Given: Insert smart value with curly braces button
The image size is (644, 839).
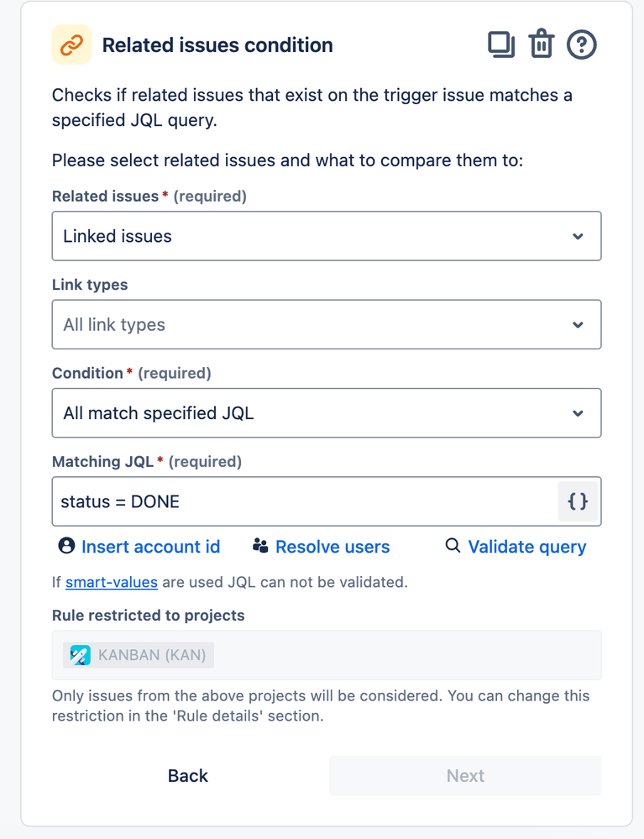Looking at the screenshot, I should [x=578, y=502].
